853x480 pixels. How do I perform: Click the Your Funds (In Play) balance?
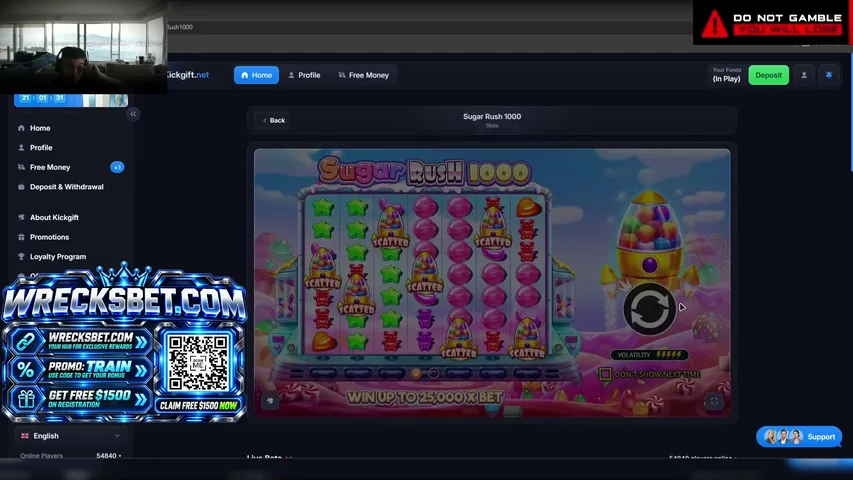pyautogui.click(x=726, y=75)
